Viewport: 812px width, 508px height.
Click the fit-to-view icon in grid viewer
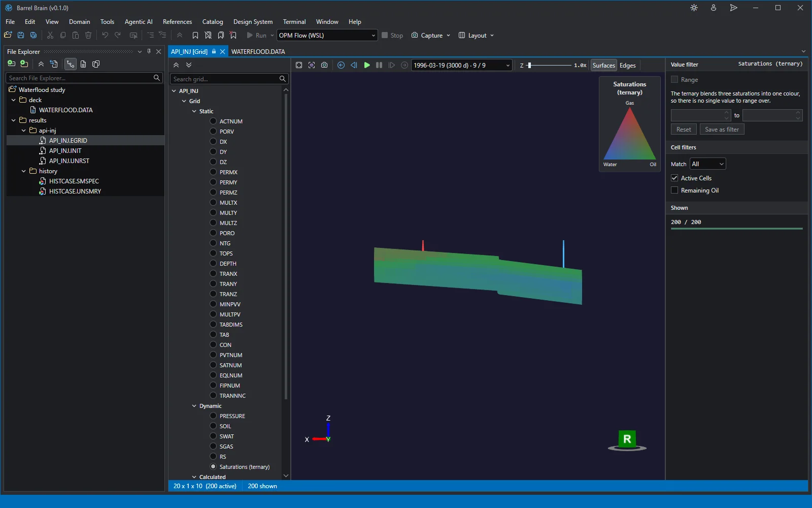click(x=299, y=65)
